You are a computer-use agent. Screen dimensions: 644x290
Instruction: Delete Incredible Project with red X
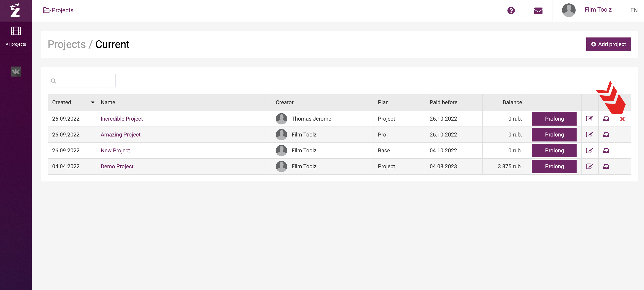point(622,119)
